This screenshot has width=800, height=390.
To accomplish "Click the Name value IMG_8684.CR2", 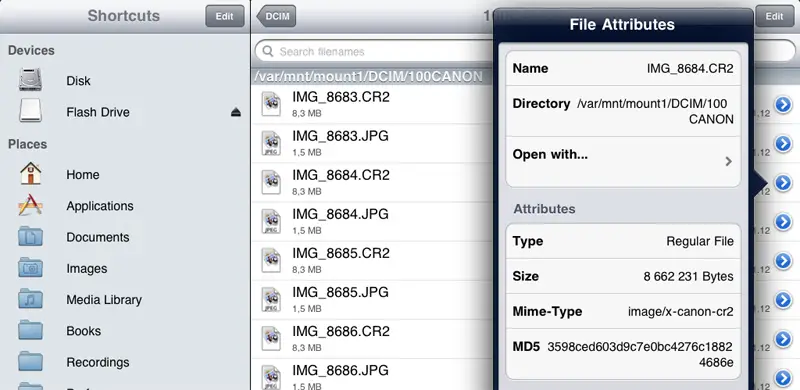I will pyautogui.click(x=690, y=68).
